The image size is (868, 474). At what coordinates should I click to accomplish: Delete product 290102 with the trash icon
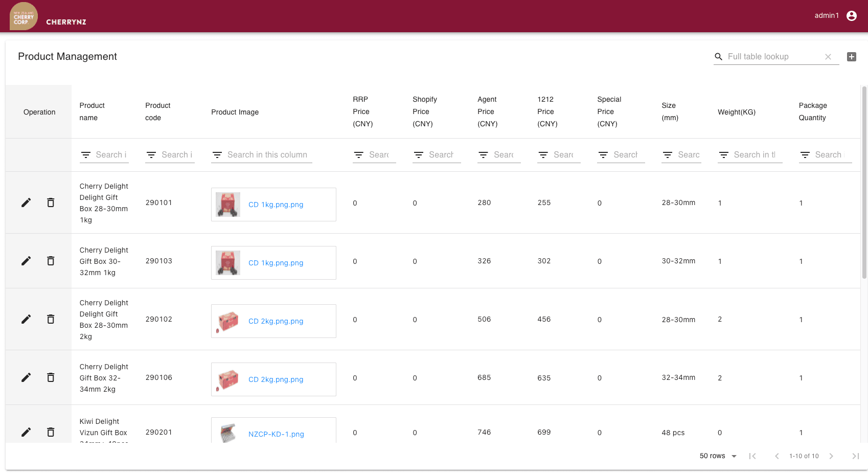pyautogui.click(x=51, y=319)
